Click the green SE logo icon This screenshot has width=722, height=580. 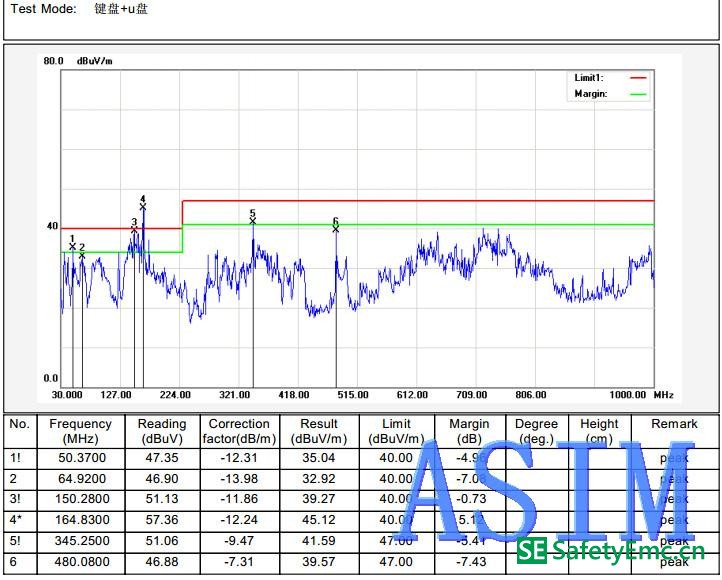pyautogui.click(x=532, y=551)
